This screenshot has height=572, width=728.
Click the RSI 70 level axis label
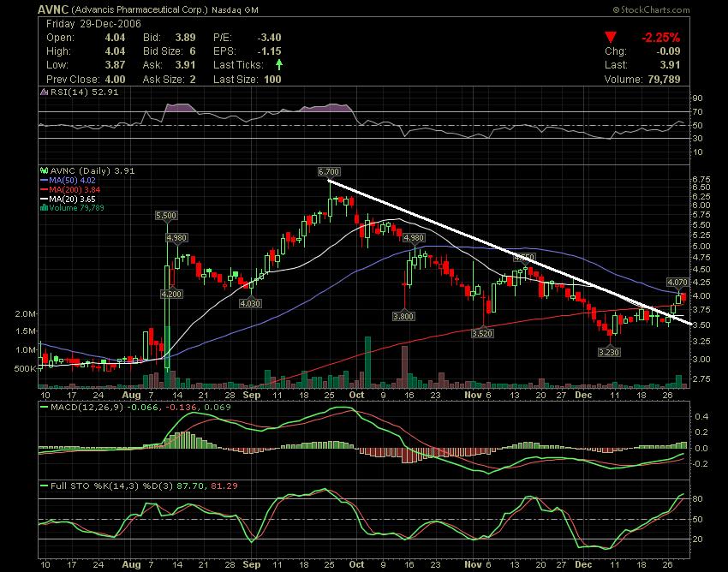698,112
